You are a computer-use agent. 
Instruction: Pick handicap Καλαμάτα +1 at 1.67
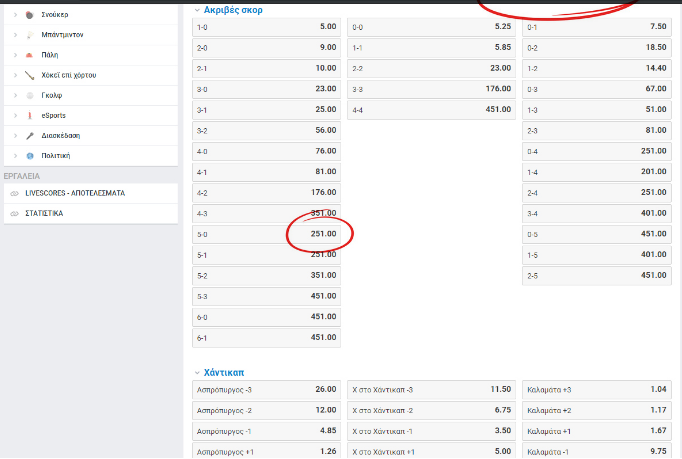597,431
